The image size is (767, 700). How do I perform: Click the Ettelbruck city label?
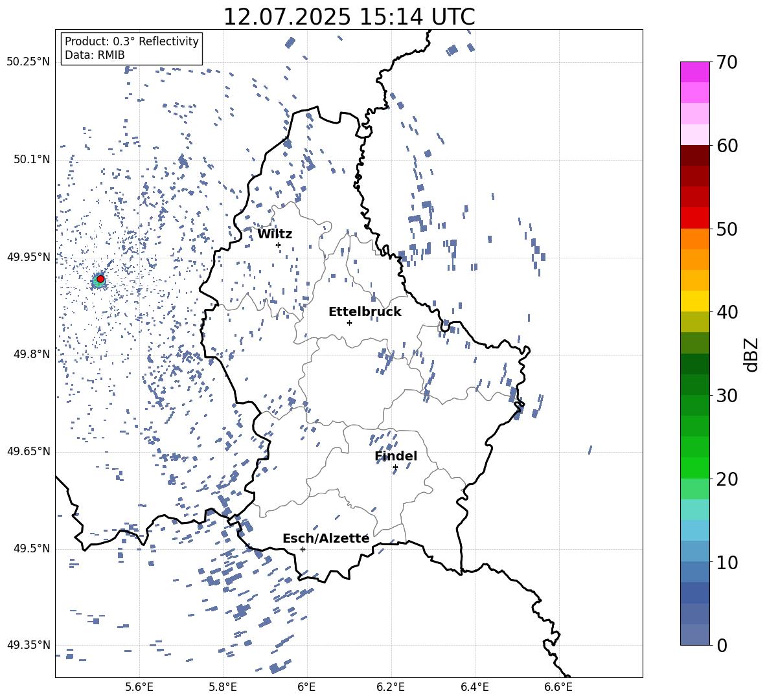[365, 312]
